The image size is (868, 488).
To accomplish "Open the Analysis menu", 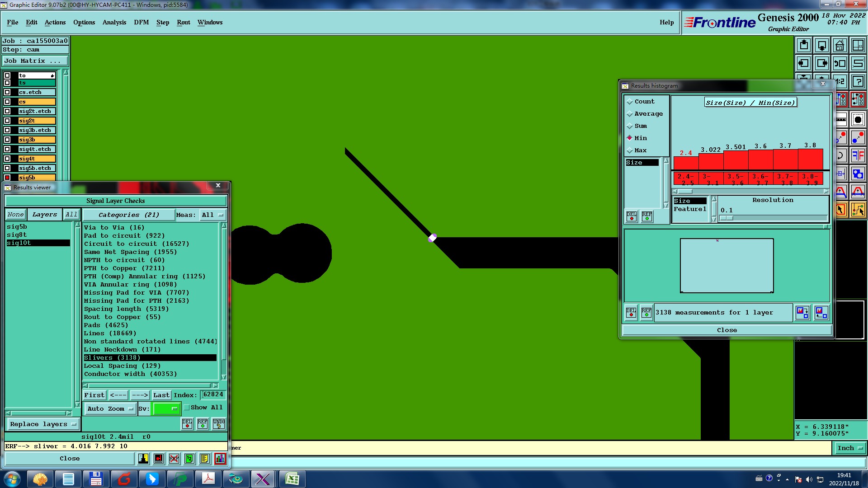I will pos(114,23).
